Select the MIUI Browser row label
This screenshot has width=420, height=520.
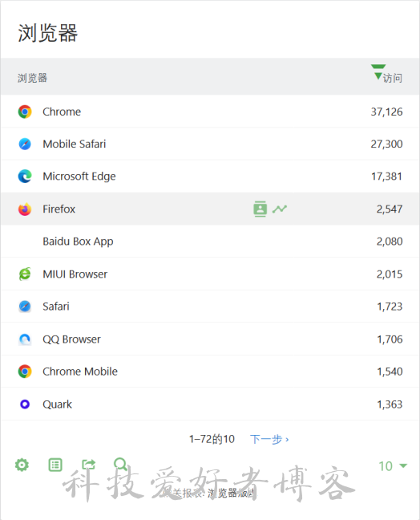pyautogui.click(x=75, y=274)
